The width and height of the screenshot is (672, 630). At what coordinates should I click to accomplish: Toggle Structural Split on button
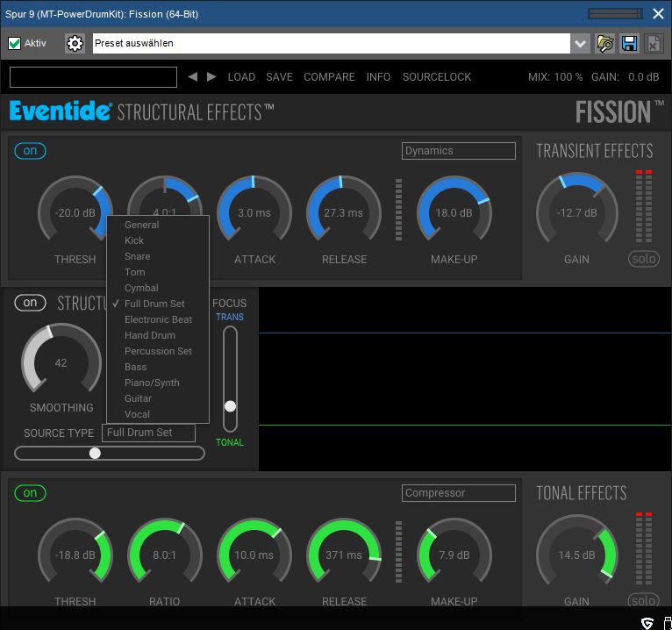pyautogui.click(x=30, y=303)
